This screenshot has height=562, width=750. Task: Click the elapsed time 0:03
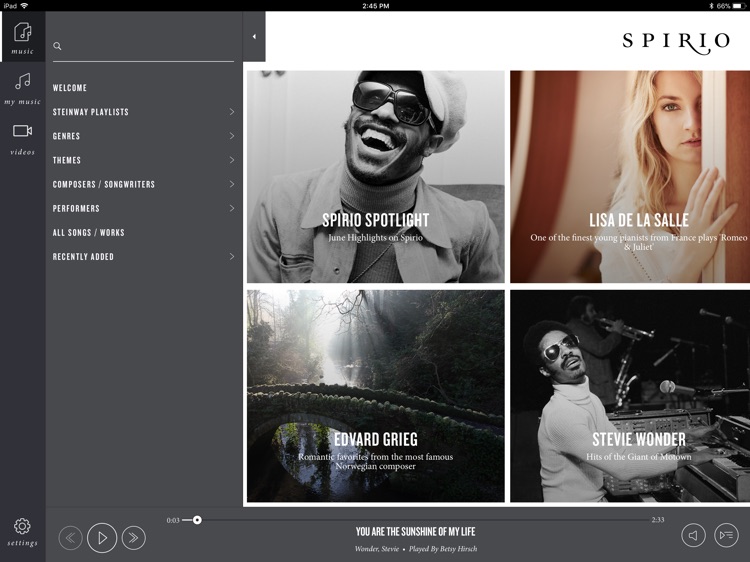coord(173,520)
